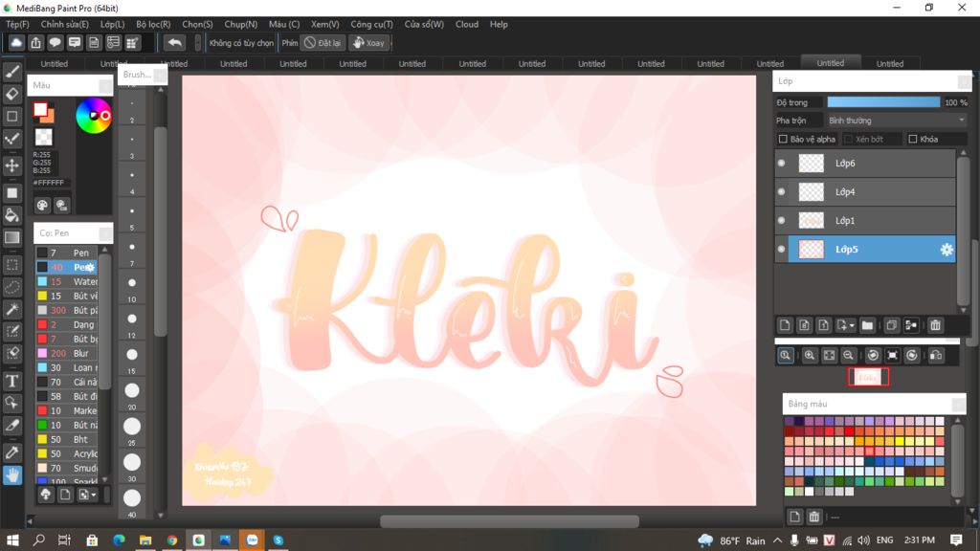
Task: Add a new layer folder
Action: tap(867, 325)
